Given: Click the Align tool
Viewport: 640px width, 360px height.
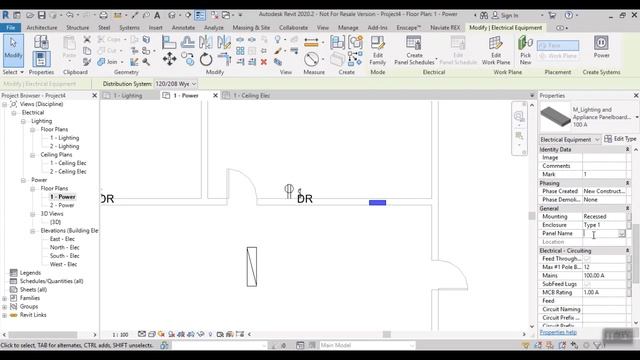Looking at the screenshot, I should [x=169, y=42].
